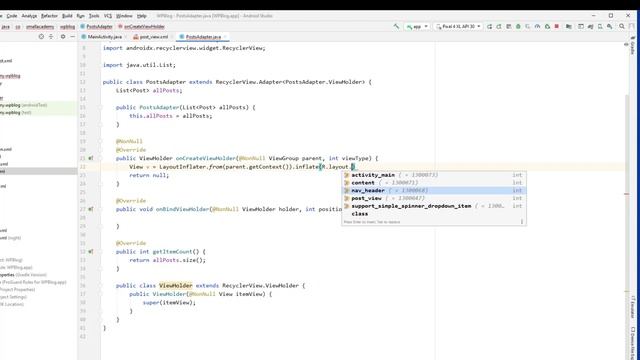The image size is (640, 360).
Task: Click the red Stop button icon
Action: (x=557, y=27)
